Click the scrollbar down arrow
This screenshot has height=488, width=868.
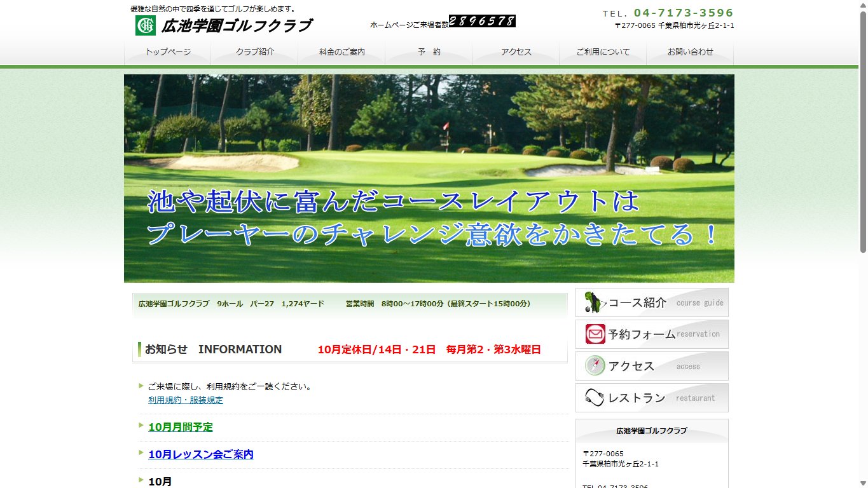863,483
